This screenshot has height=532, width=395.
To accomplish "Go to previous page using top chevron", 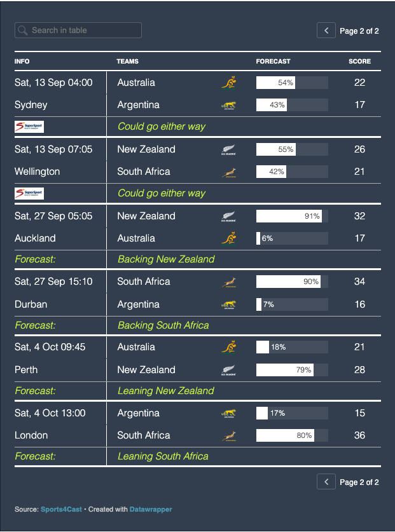I will 326,31.
